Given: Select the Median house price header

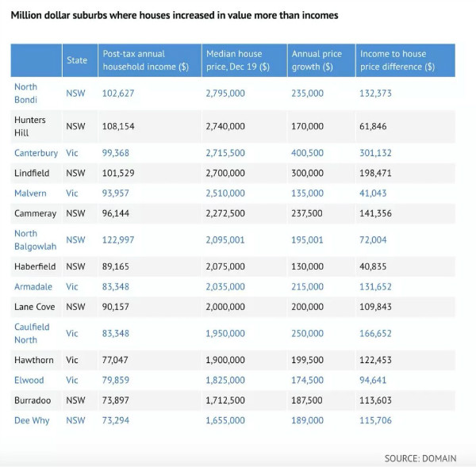Looking at the screenshot, I should click(238, 60).
